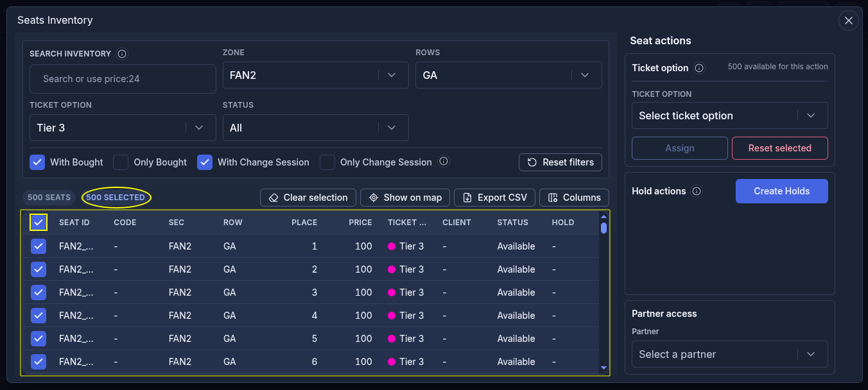Open the Select ticket option dropdown

730,115
